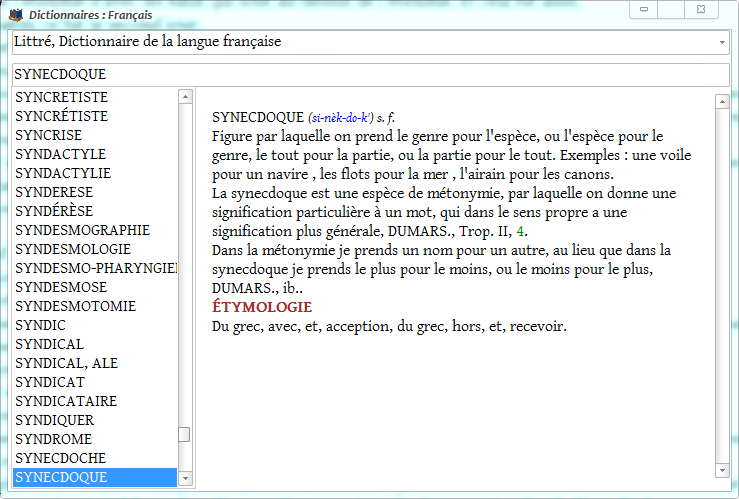Screen dimensions: 739x499
Task: Click the SYNECDOQUE search input field
Action: (370, 74)
